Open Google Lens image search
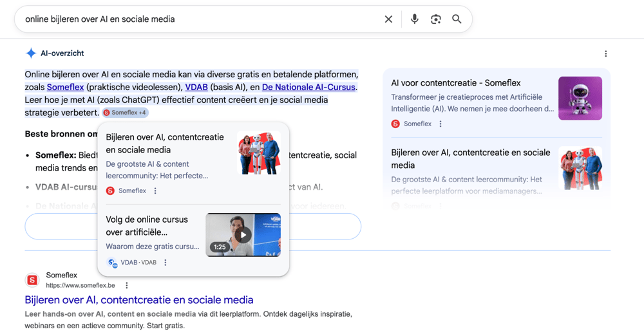This screenshot has height=336, width=644. coord(436,19)
